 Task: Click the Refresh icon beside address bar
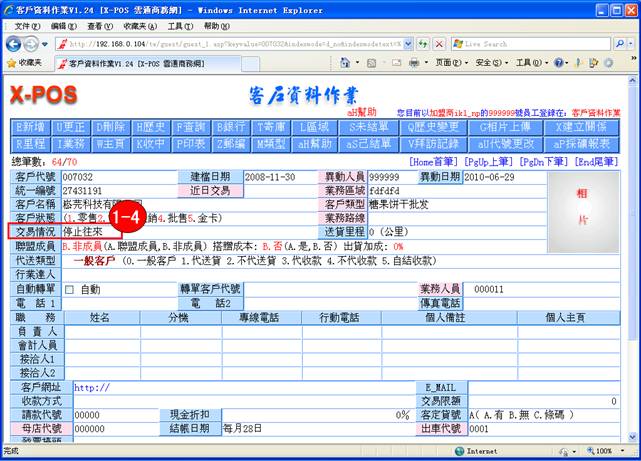point(423,44)
